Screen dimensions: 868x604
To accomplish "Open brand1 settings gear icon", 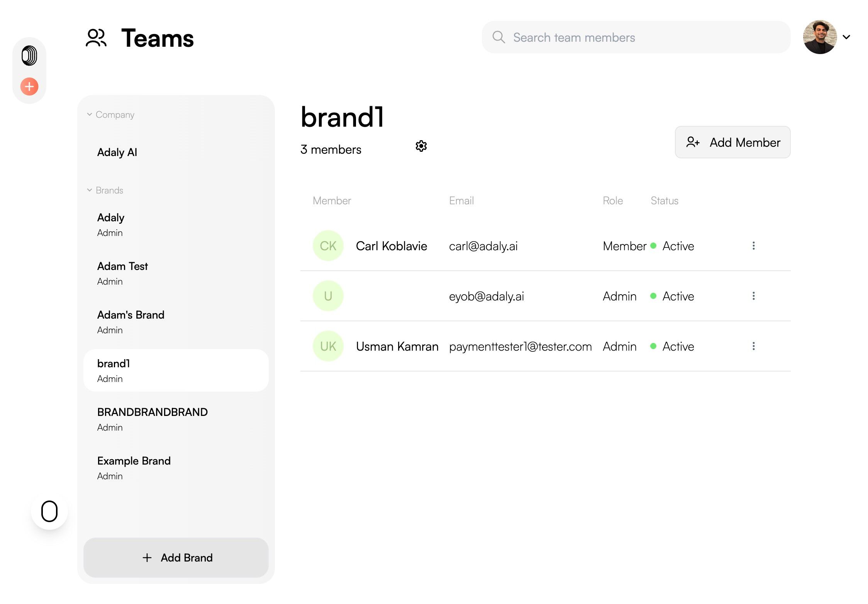I will [x=421, y=146].
